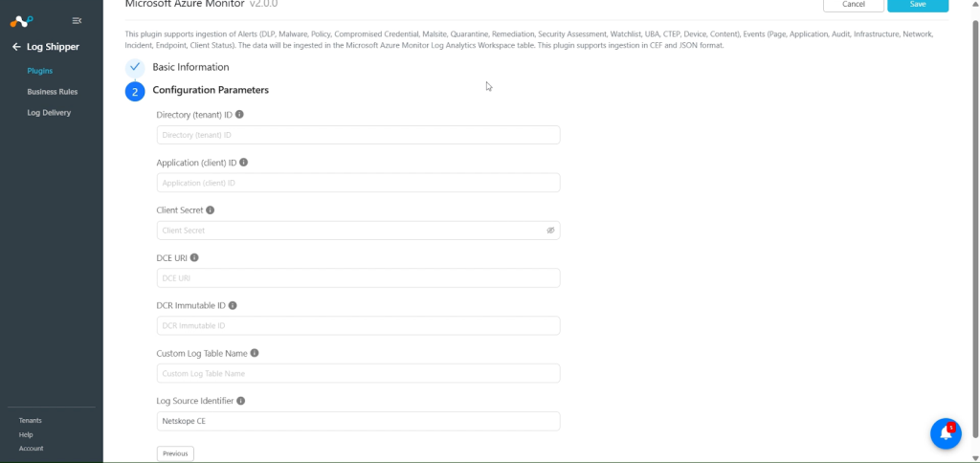The height and width of the screenshot is (463, 980).
Task: Show info for DCR Immutable ID
Action: point(233,305)
